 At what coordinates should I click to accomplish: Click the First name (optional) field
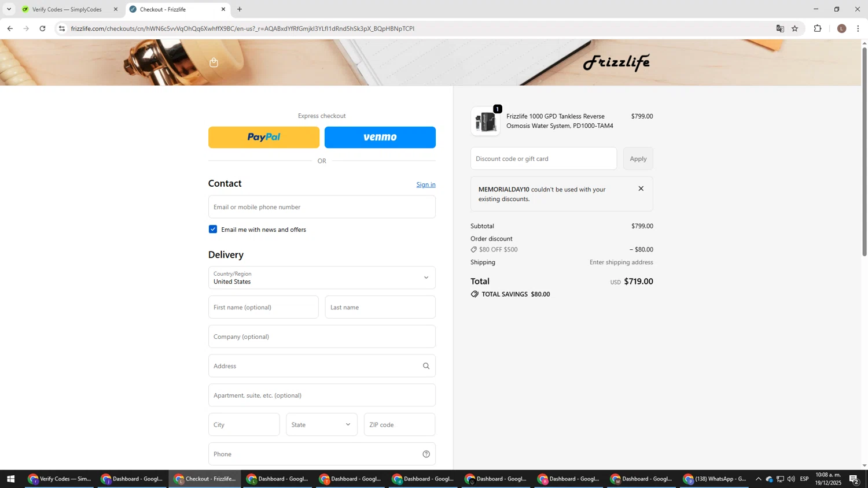(x=263, y=307)
